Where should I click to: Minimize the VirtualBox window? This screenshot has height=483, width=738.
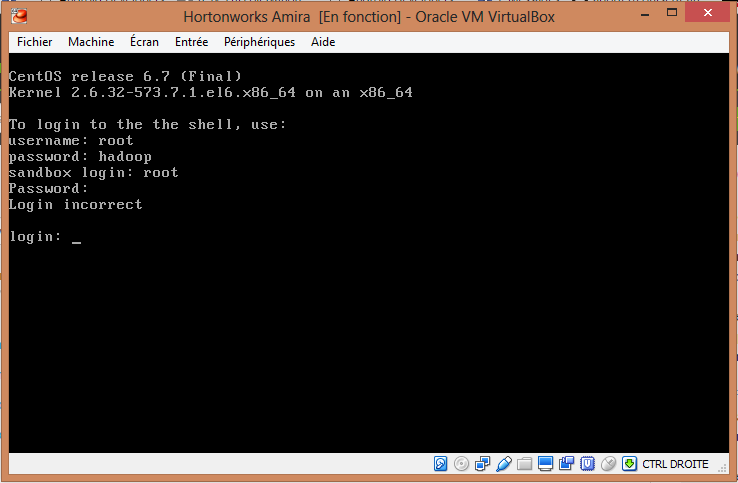(645, 14)
